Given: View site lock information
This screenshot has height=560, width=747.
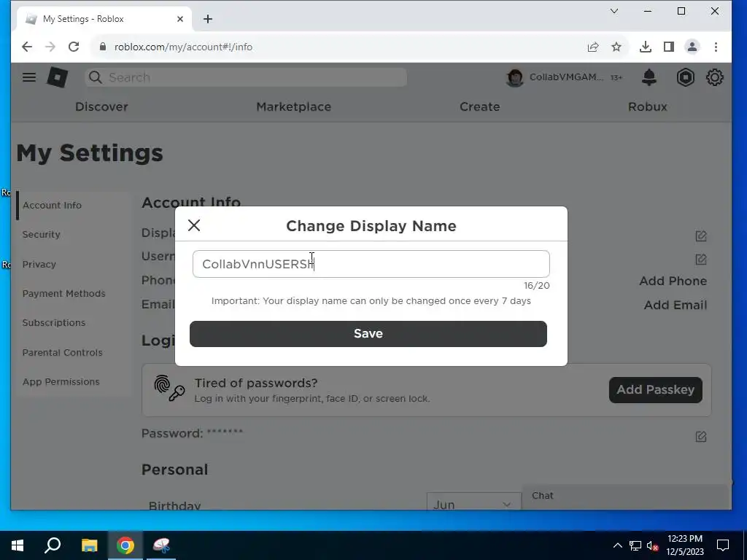Looking at the screenshot, I should (x=102, y=47).
